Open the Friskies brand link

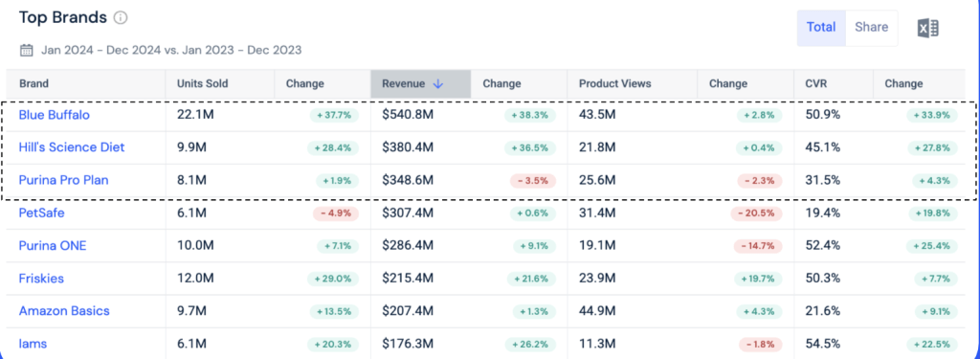click(41, 279)
